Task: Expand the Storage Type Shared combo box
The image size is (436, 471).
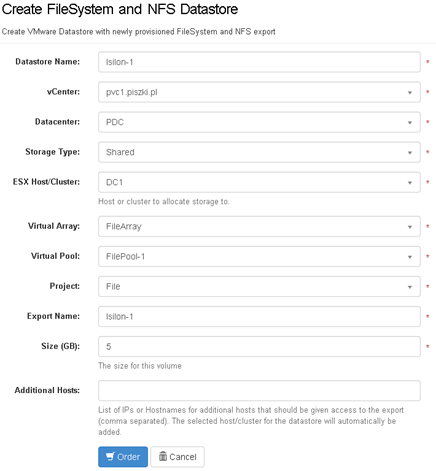Action: (259, 152)
